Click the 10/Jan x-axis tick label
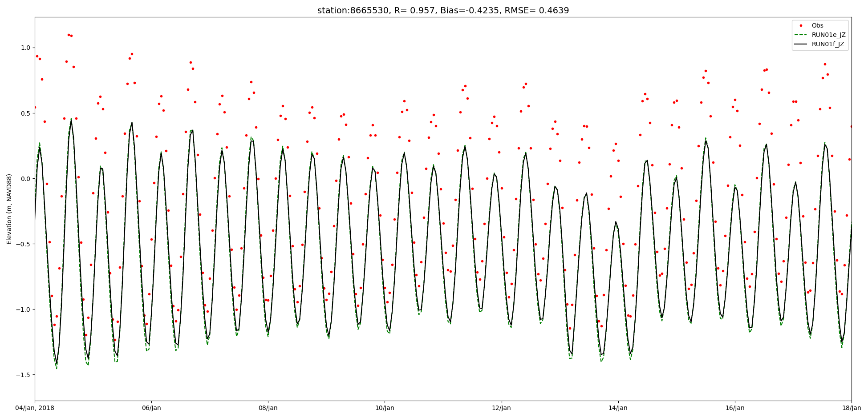Viewport: 868px width, 418px height. pyautogui.click(x=385, y=408)
